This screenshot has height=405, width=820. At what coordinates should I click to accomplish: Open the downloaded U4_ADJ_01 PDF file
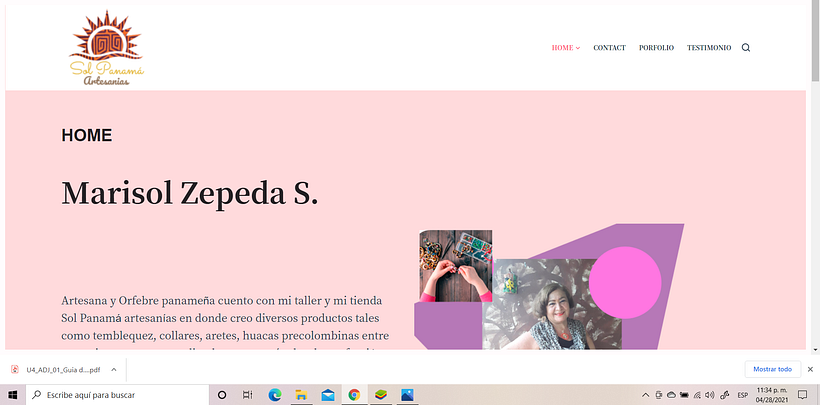pos(62,369)
